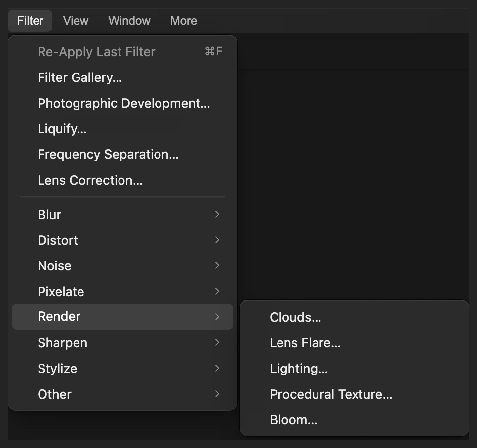This screenshot has height=448, width=477.
Task: Expand the Sharpen submenu
Action: 122,342
